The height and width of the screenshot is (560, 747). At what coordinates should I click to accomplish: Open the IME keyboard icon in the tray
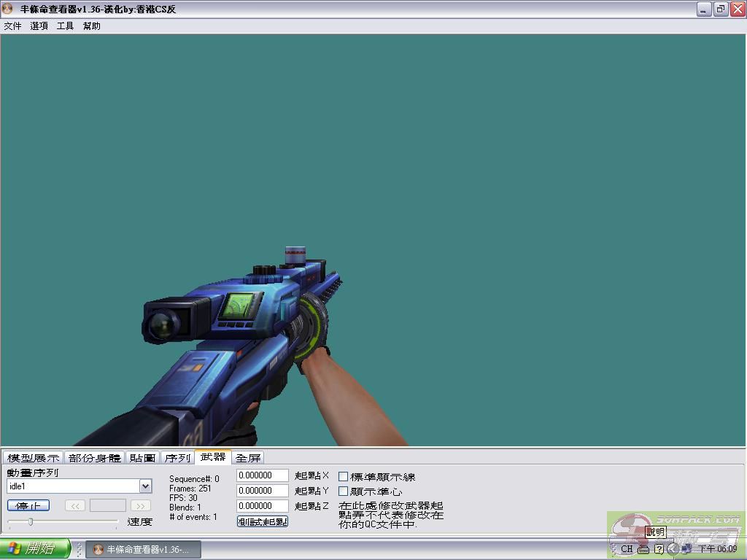643,549
